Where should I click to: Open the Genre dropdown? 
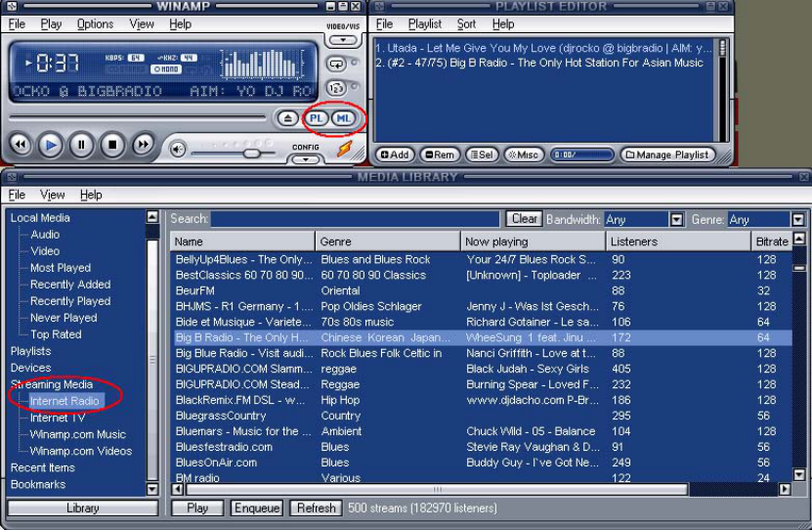tap(797, 219)
